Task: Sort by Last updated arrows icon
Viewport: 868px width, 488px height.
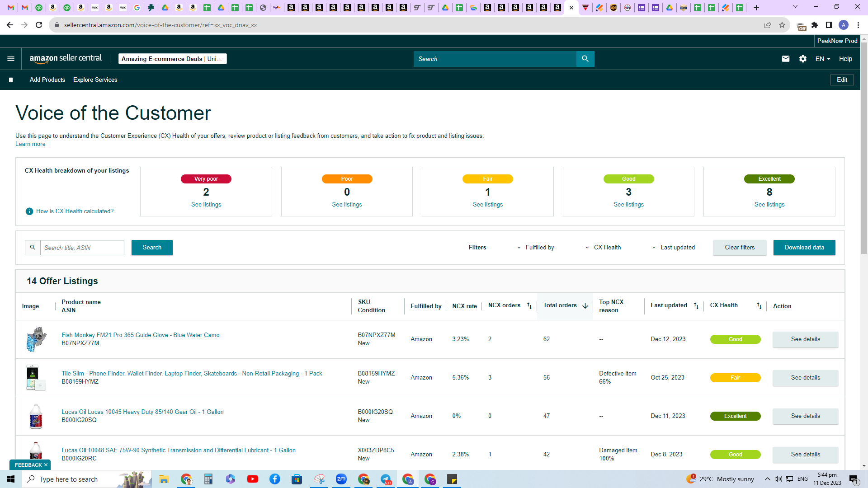Action: tap(696, 306)
